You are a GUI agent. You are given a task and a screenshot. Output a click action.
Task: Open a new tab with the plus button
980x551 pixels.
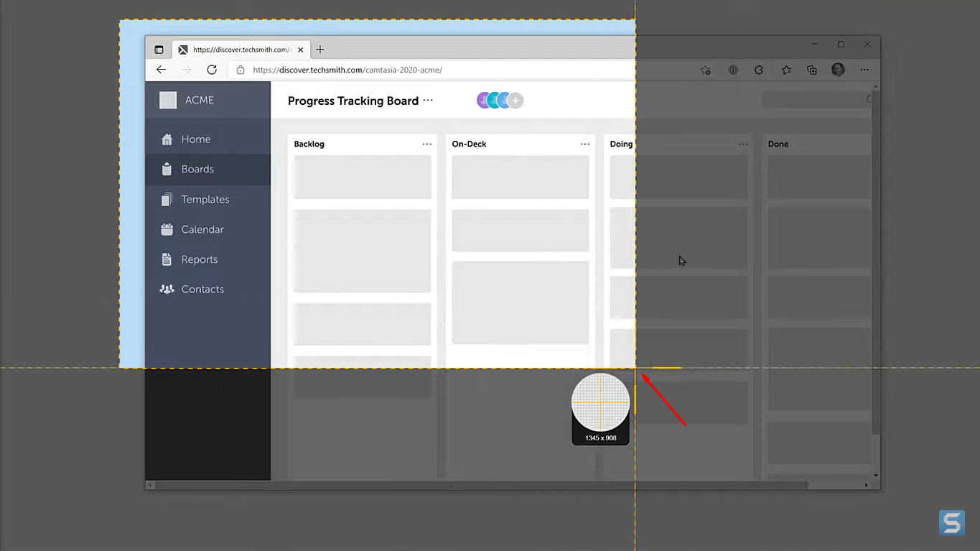[319, 49]
